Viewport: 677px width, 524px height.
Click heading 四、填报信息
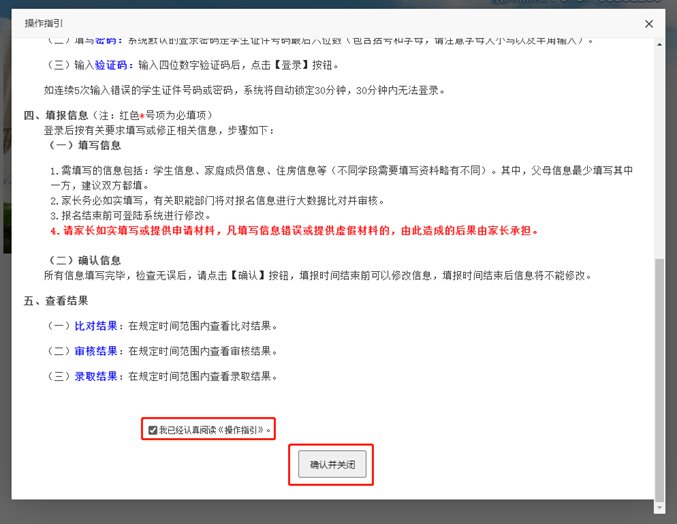coord(56,115)
